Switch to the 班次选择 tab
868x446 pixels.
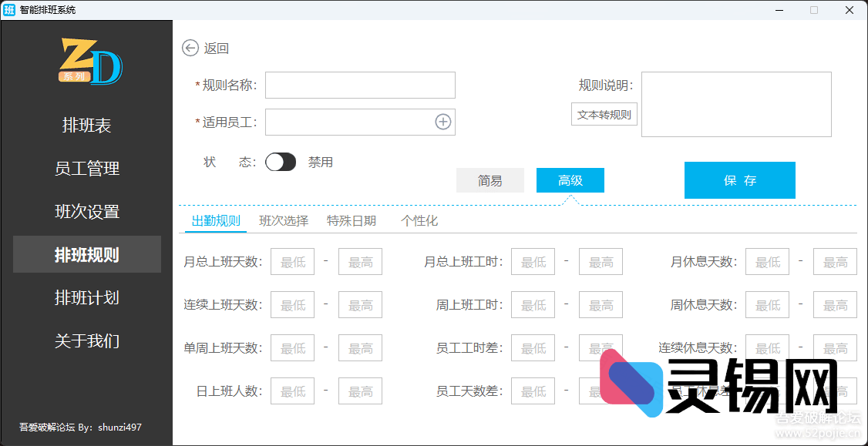point(284,221)
